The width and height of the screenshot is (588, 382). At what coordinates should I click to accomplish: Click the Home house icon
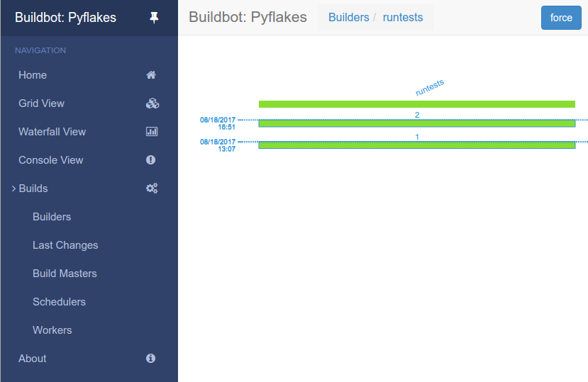(151, 75)
